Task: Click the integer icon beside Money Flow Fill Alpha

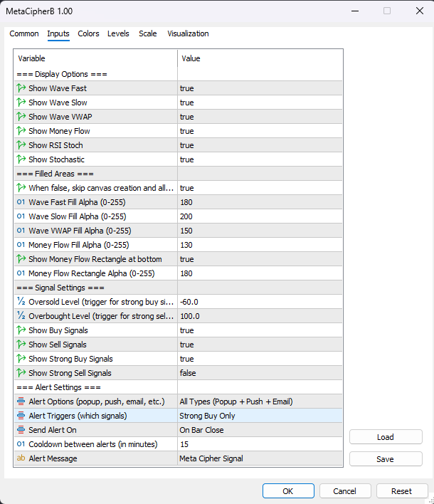Action: pos(21,245)
